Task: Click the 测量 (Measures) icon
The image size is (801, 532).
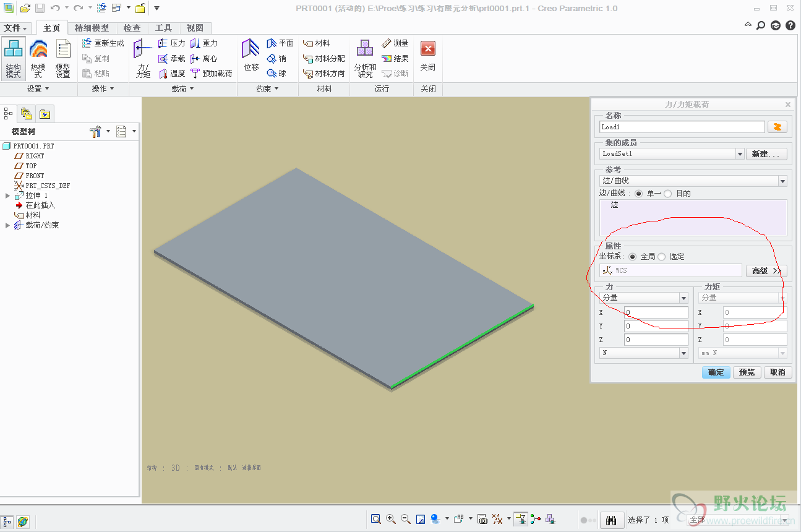Action: coord(395,43)
